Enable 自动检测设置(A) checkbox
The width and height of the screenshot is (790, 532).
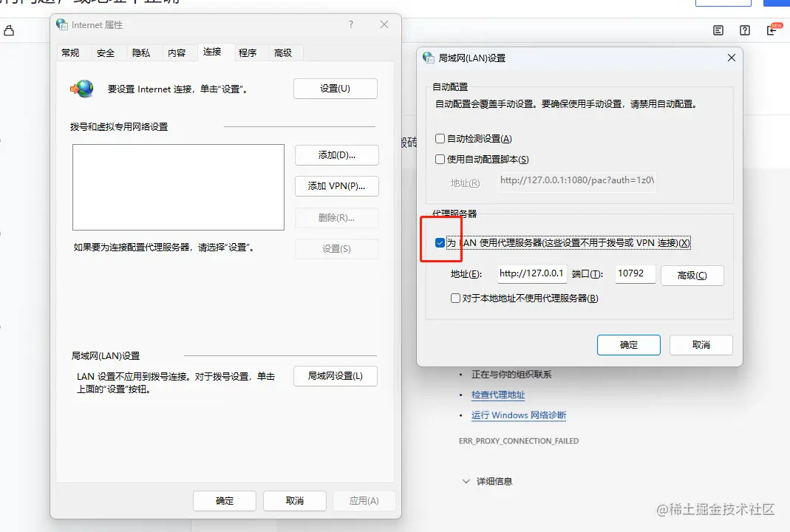pos(440,139)
